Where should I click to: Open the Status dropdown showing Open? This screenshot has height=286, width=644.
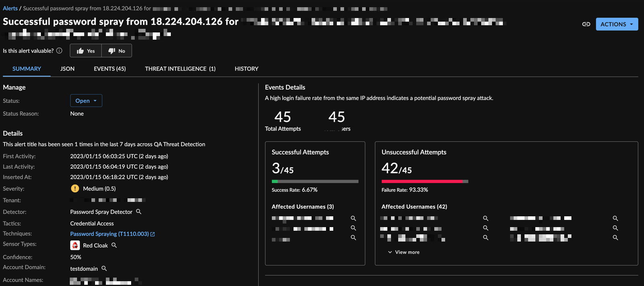point(86,101)
